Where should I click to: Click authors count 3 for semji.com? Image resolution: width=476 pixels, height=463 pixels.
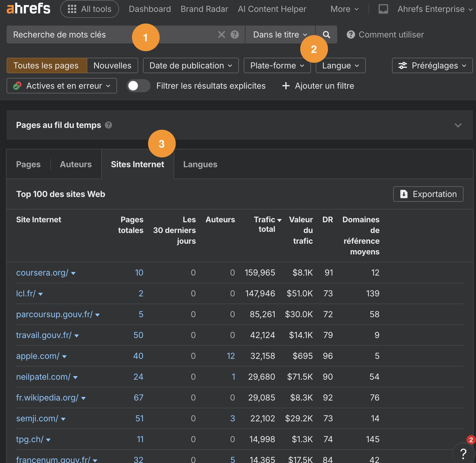pyautogui.click(x=233, y=418)
